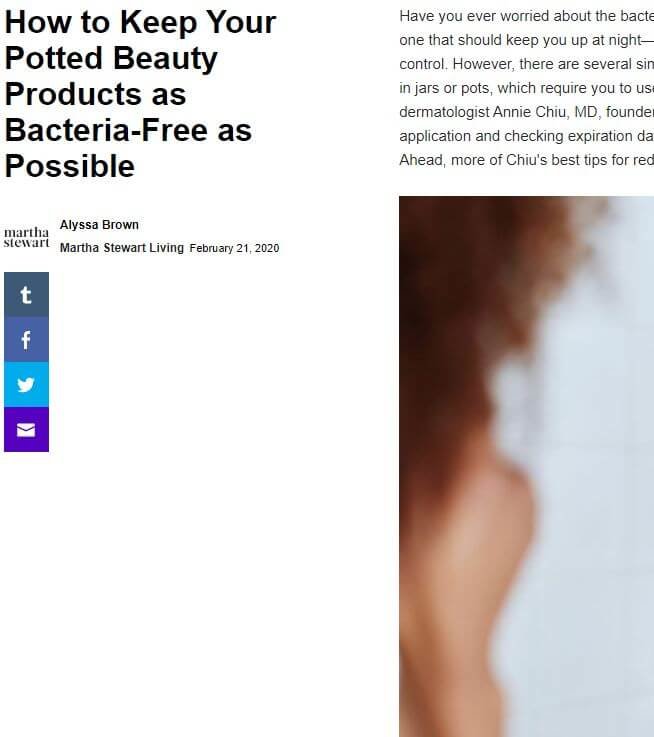Click 'Bacteria-Free as' in the headline
Image resolution: width=654 pixels, height=737 pixels.
128,130
